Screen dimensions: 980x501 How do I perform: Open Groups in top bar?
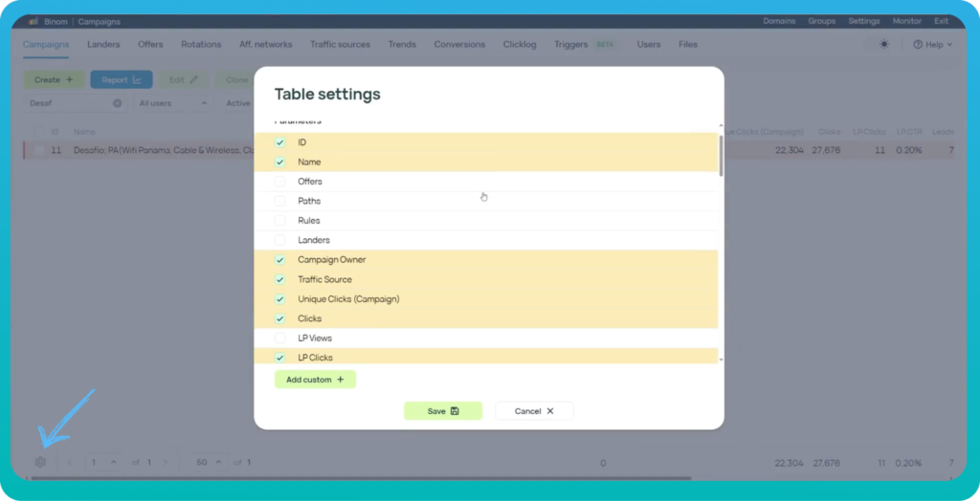[822, 21]
